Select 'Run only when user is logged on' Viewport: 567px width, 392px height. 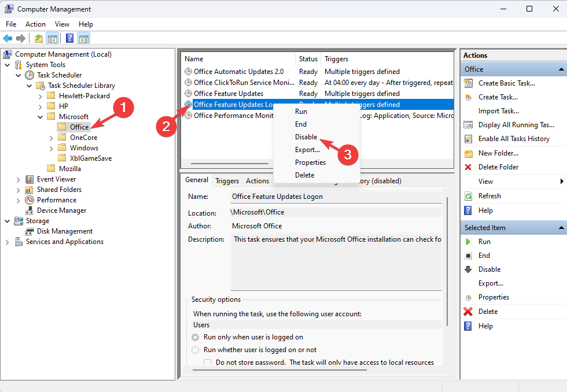click(196, 337)
